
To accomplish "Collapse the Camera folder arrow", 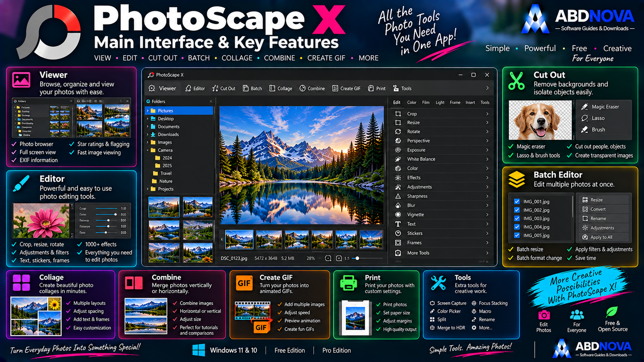I will pos(148,150).
